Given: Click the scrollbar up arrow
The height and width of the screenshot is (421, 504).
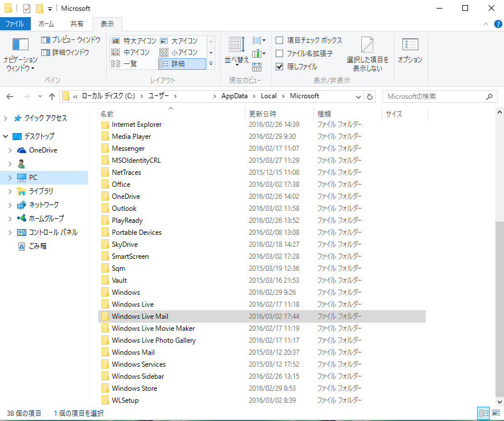Looking at the screenshot, I should (x=499, y=112).
